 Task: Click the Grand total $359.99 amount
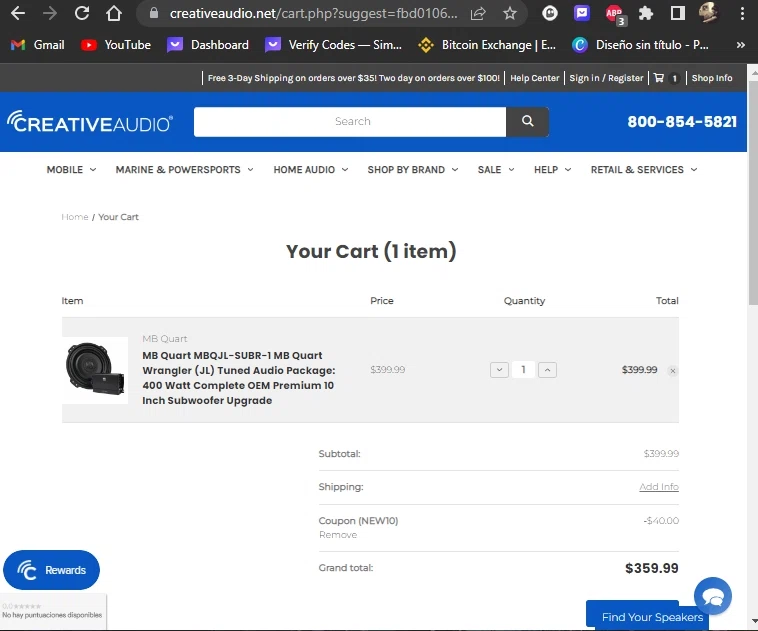[x=652, y=568]
